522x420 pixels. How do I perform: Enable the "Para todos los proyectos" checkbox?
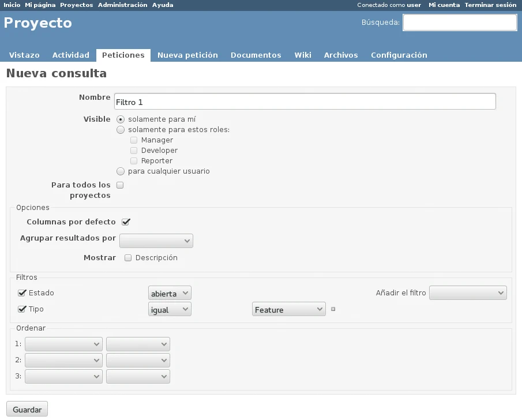click(121, 185)
